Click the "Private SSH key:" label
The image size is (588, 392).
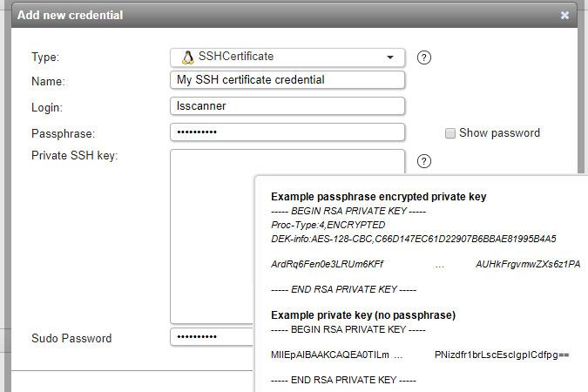(x=74, y=156)
